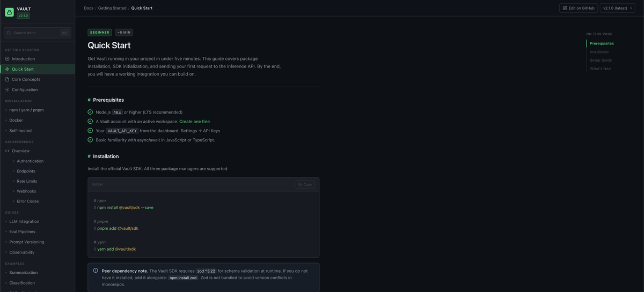Open the Edit on GitHub button
644x292 pixels.
tap(579, 8)
